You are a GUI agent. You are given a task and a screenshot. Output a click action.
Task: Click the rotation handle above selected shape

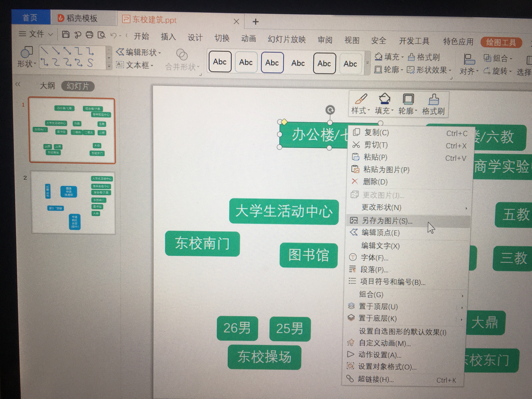pyautogui.click(x=330, y=110)
